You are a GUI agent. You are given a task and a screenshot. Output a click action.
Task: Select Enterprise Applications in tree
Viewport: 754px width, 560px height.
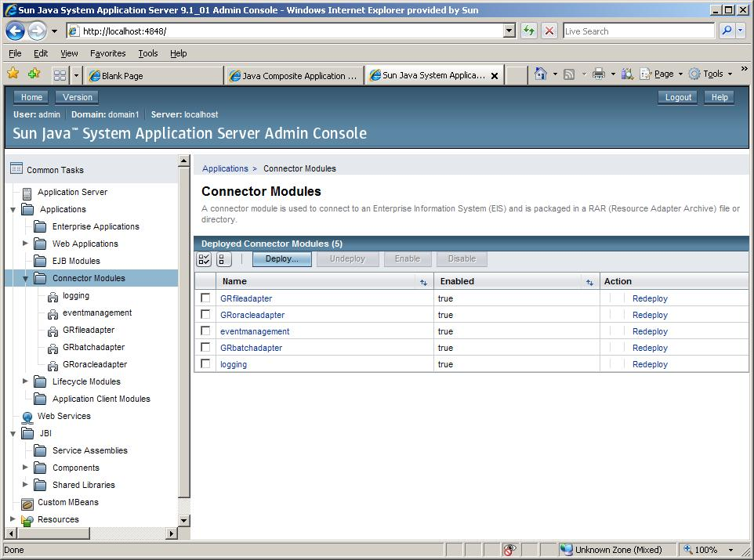click(95, 226)
